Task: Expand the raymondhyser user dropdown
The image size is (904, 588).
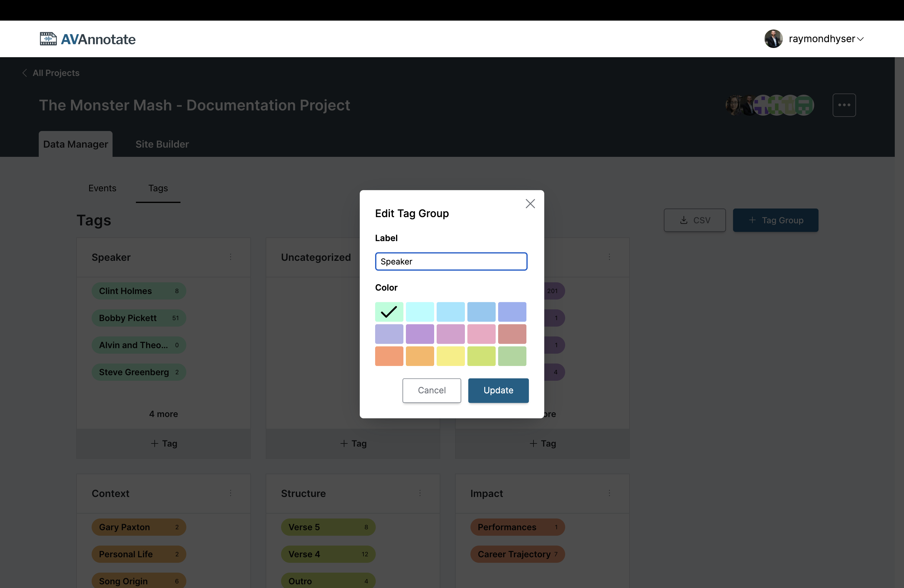Action: pyautogui.click(x=860, y=39)
